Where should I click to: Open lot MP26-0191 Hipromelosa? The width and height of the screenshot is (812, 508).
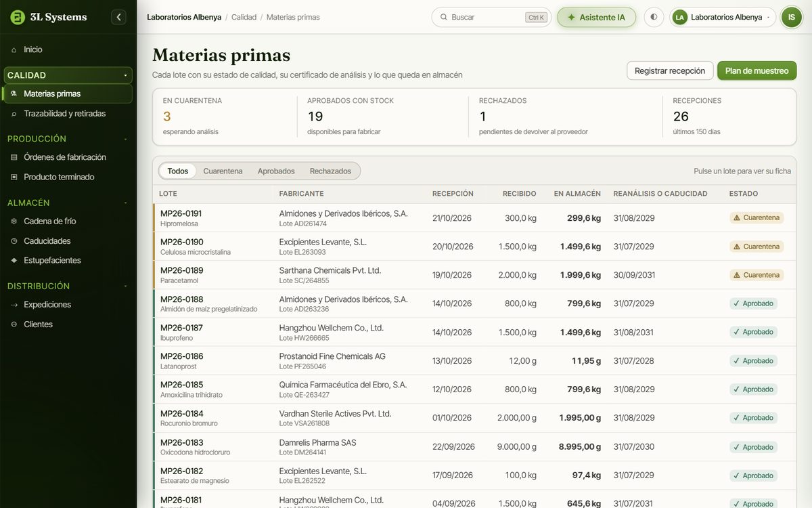(474, 218)
